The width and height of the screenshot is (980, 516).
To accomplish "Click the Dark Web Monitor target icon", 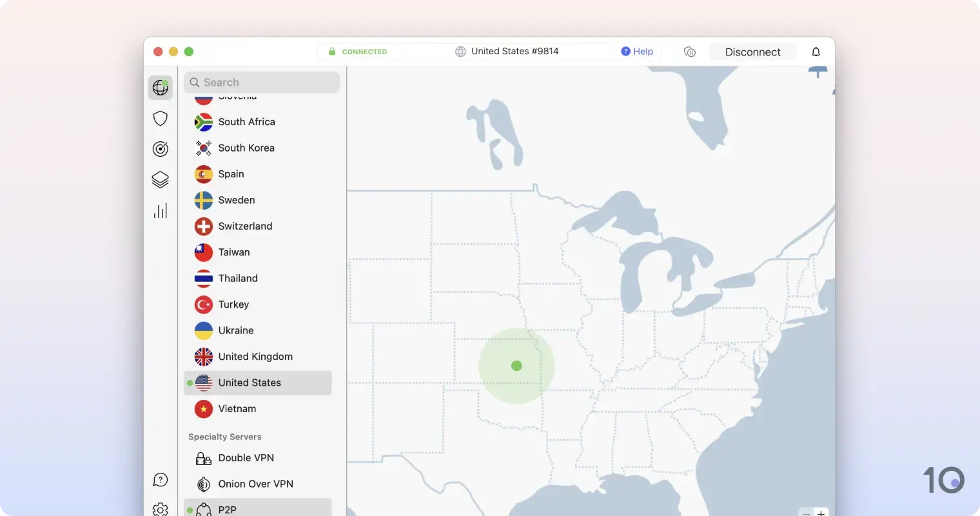I will click(x=160, y=148).
